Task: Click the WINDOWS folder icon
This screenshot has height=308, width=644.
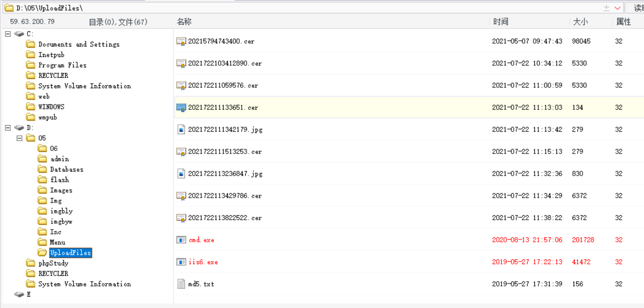Action: tap(30, 106)
